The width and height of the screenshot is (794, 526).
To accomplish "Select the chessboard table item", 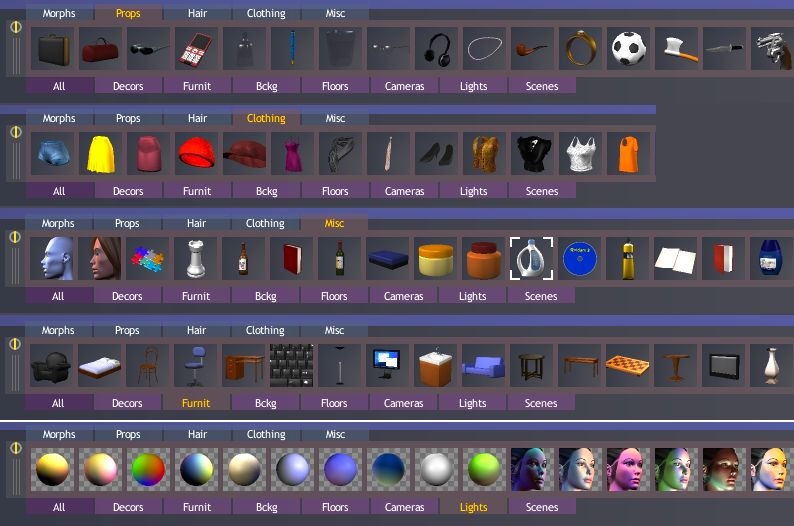I will coord(627,366).
